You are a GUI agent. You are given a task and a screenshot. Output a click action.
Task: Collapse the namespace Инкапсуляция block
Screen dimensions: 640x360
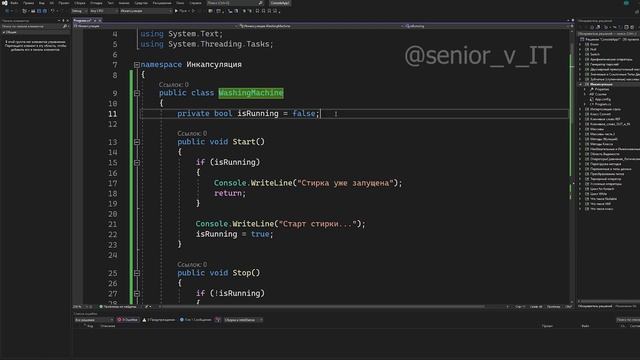click(137, 64)
